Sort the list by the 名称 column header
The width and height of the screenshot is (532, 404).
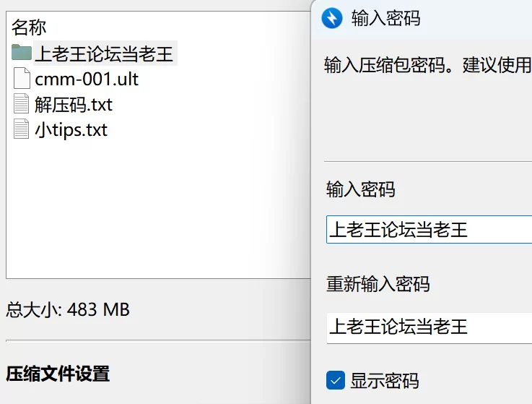click(x=29, y=27)
